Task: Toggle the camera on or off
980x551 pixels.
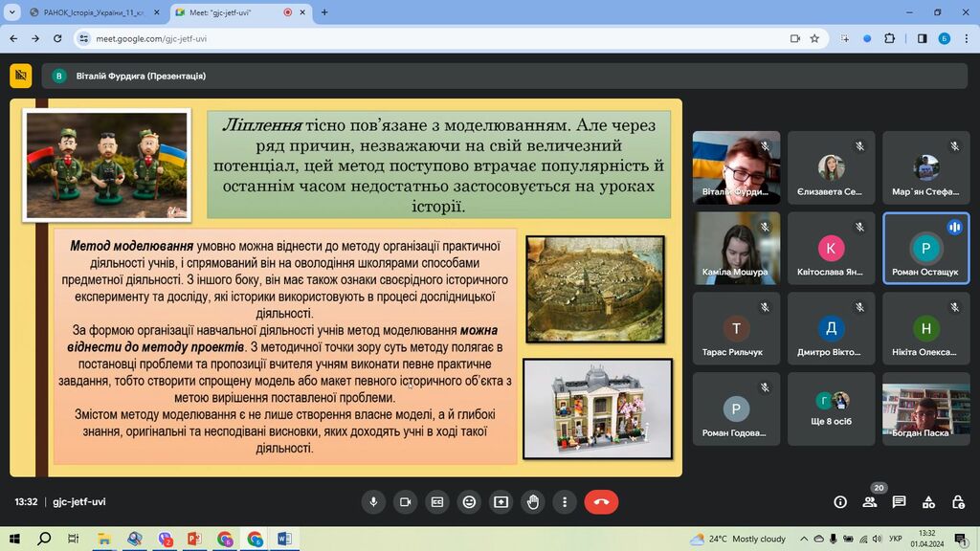Action: [x=405, y=501]
